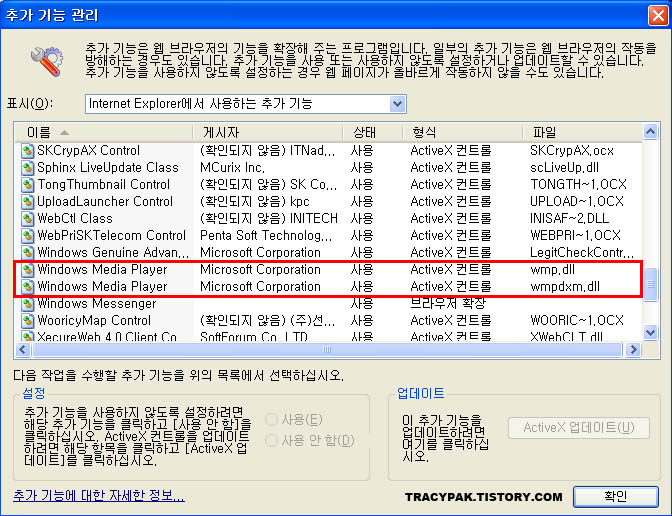The height and width of the screenshot is (516, 672).
Task: Click the wmpdxm.dll file cell
Action: tap(565, 287)
